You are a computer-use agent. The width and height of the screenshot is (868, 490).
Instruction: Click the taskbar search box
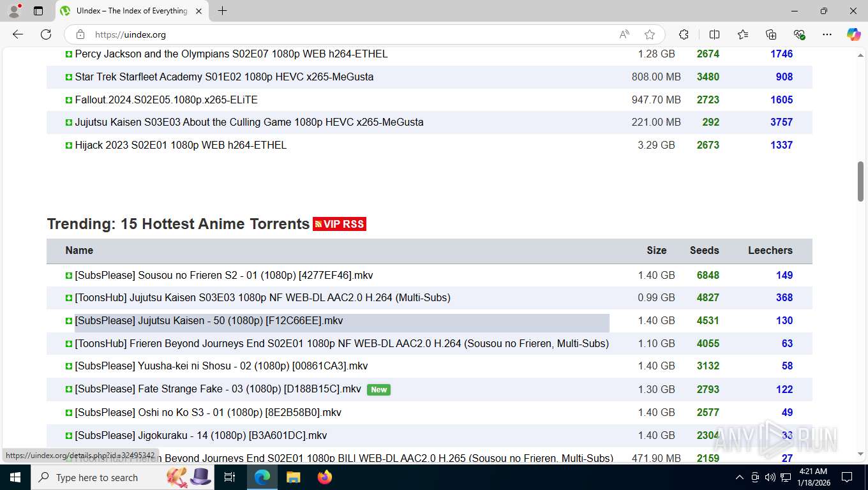[123, 477]
